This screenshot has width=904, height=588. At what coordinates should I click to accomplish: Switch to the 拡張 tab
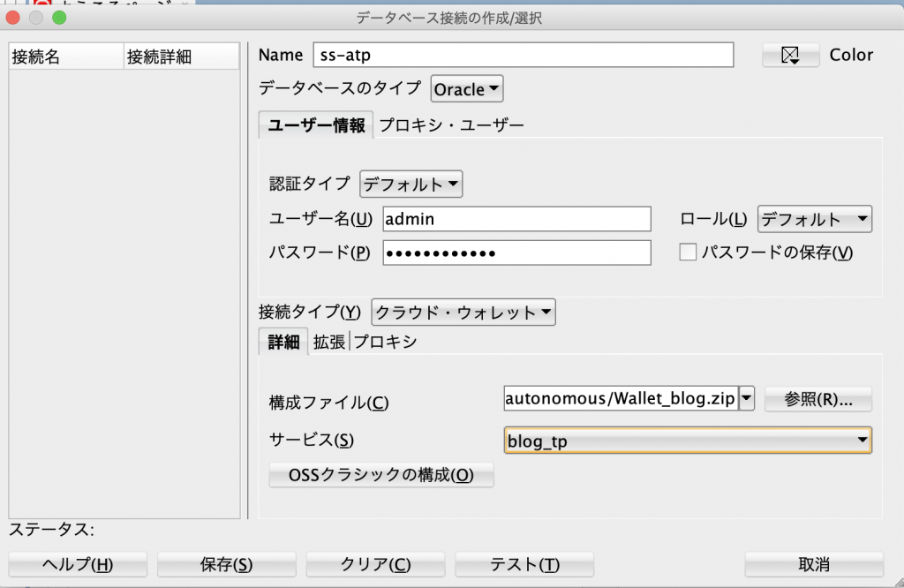pyautogui.click(x=329, y=342)
